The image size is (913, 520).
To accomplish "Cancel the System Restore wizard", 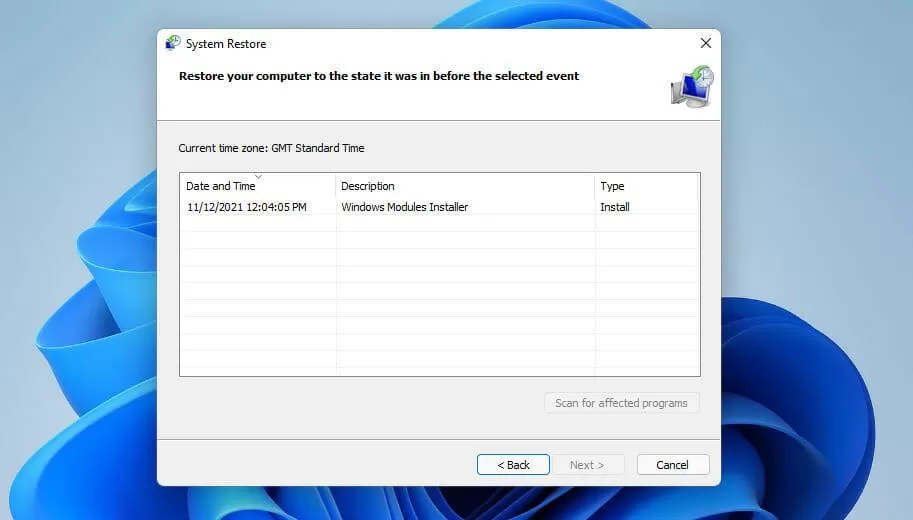I will tap(673, 465).
